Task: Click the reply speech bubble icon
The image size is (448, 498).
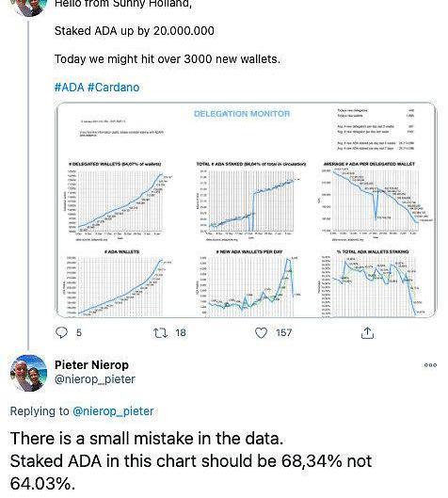Action: pyautogui.click(x=61, y=332)
